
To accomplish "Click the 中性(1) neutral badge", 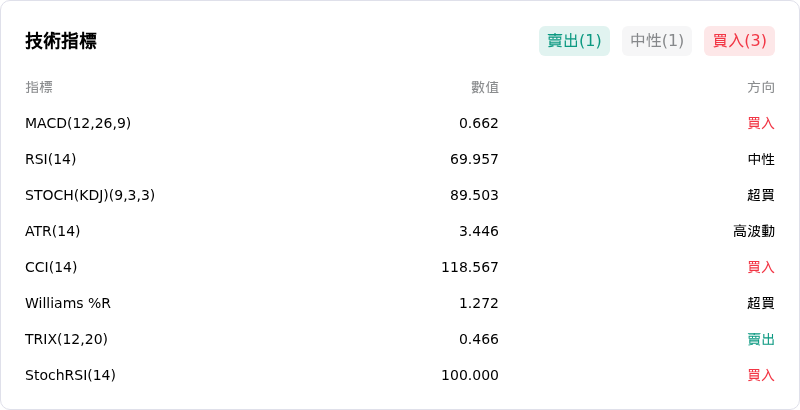I will coord(657,41).
